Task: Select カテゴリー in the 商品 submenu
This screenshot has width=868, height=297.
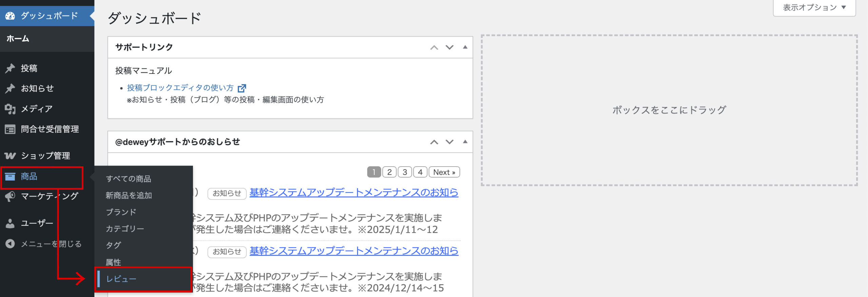Action: pyautogui.click(x=125, y=229)
